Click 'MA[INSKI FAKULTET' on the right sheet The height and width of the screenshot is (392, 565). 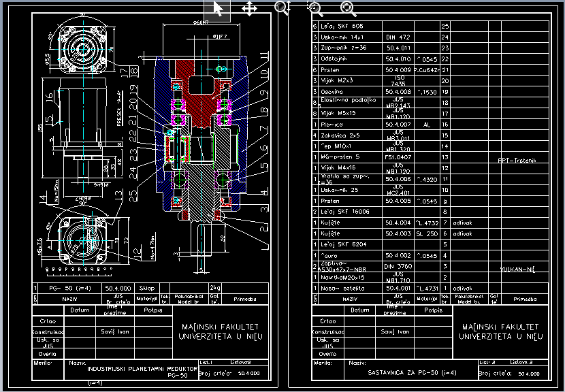[500, 327]
